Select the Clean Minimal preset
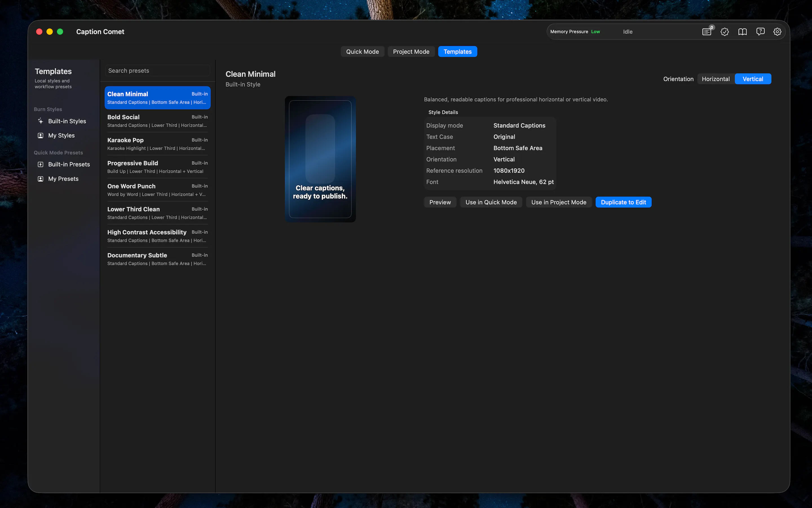The width and height of the screenshot is (812, 508). click(x=157, y=98)
